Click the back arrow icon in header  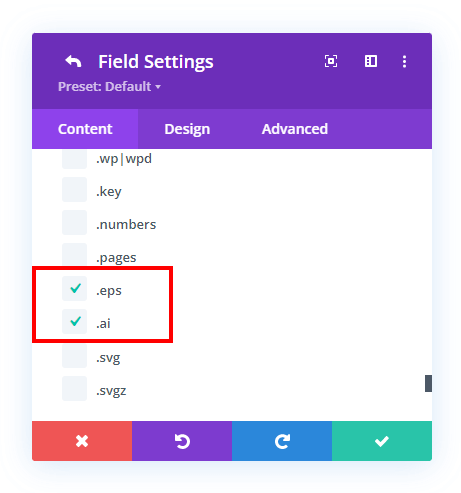click(73, 61)
